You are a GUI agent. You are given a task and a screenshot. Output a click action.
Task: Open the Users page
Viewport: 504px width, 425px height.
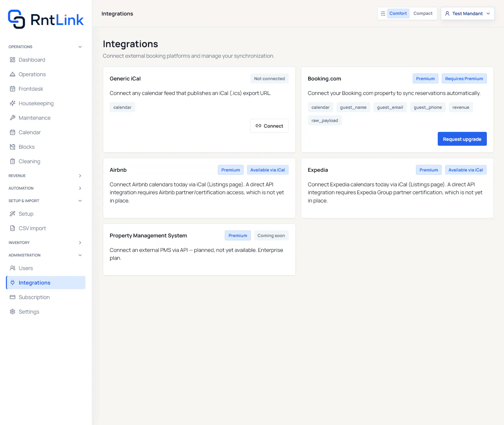coord(45,268)
